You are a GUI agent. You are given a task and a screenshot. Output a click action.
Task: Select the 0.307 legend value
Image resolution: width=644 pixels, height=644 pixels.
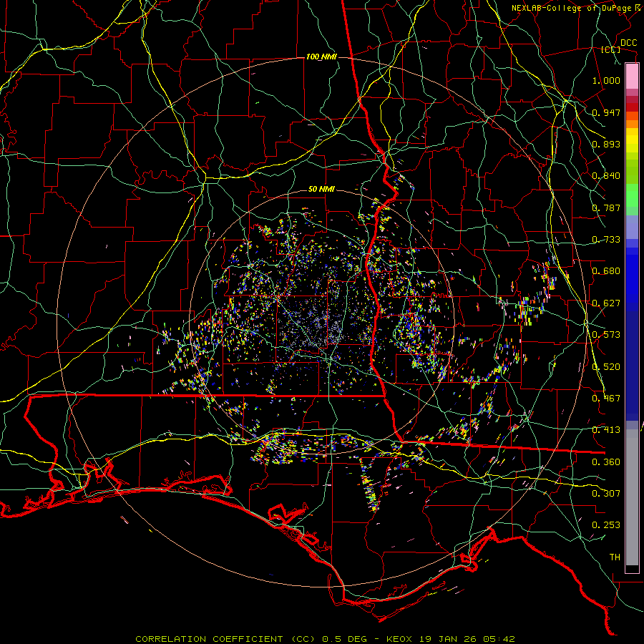pyautogui.click(x=606, y=494)
